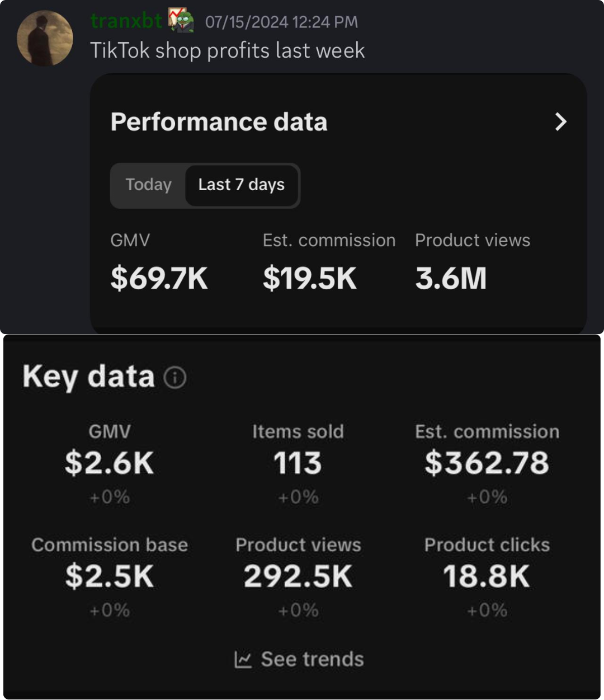Screen dimensions: 604x700
Task: Click the Commission base $2.5K metric
Action: [110, 576]
